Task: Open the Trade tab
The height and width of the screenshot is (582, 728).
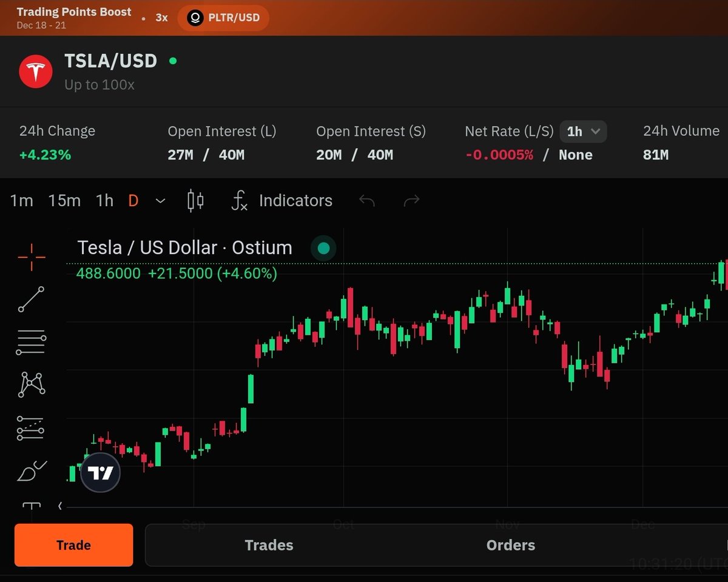Action: coord(73,545)
